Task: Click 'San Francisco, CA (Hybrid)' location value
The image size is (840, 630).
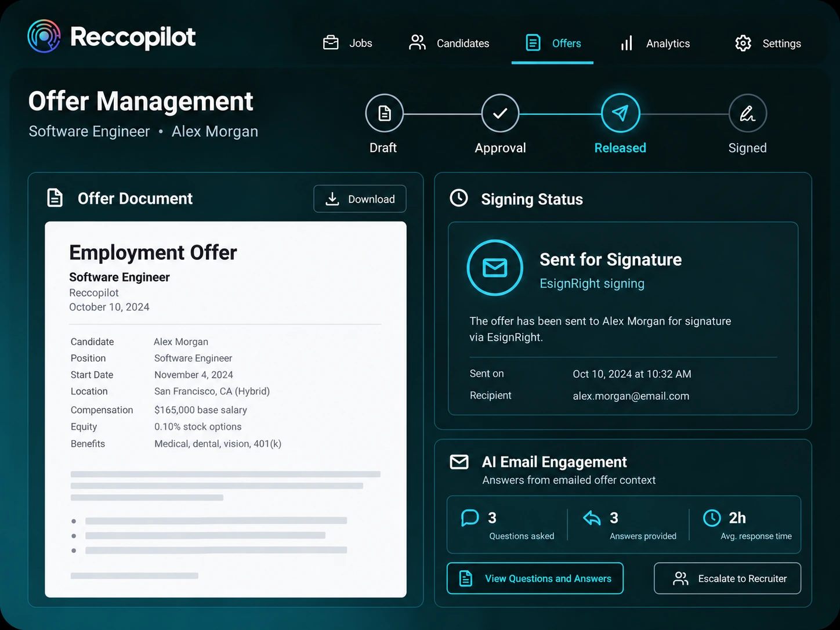Action: pyautogui.click(x=212, y=392)
